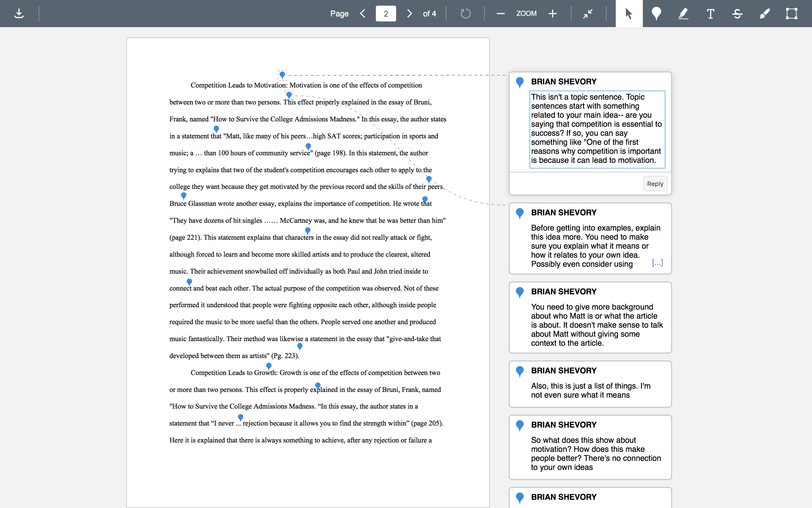Image resolution: width=812 pixels, height=508 pixels.
Task: Click pin icon beside 'So what does this show'
Action: tap(520, 426)
